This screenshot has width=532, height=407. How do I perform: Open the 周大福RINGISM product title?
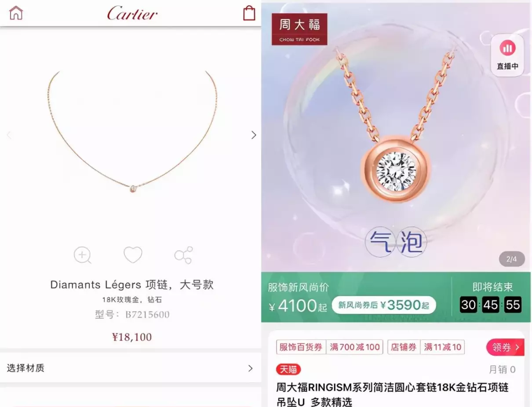(392, 394)
